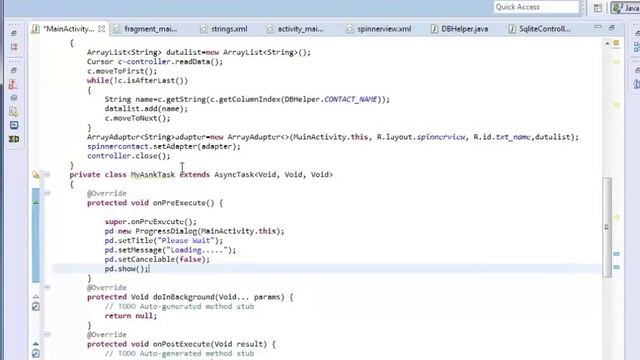The image size is (640, 360).
Task: Click the datalist.add(name); line
Action: click(146, 109)
